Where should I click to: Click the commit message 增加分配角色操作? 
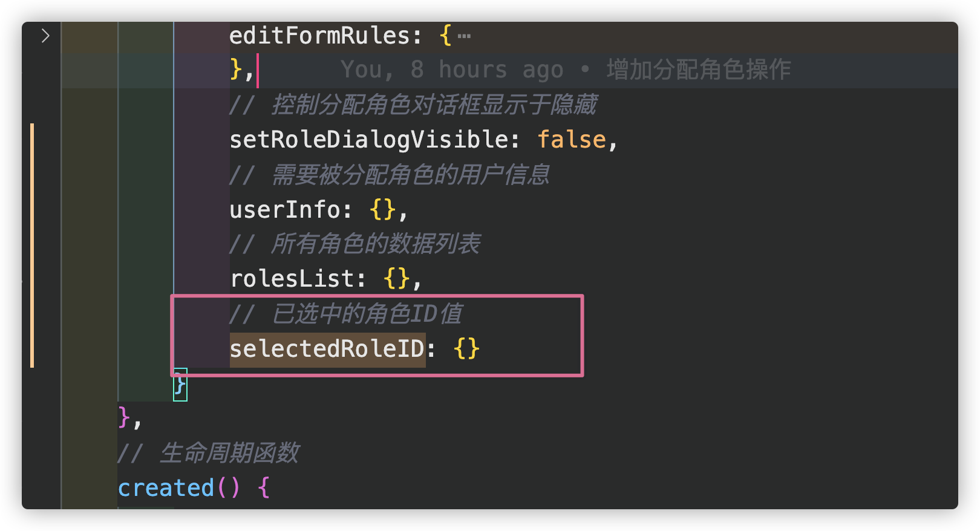pos(699,70)
